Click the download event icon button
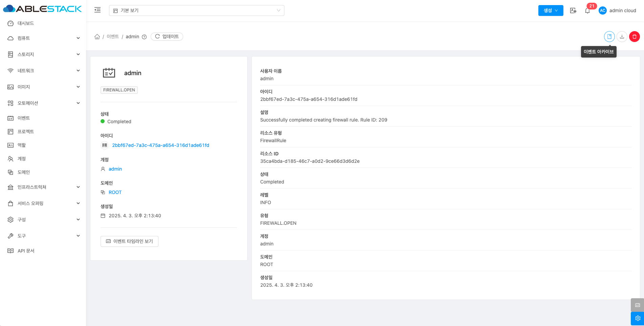This screenshot has height=326, width=644. (622, 37)
